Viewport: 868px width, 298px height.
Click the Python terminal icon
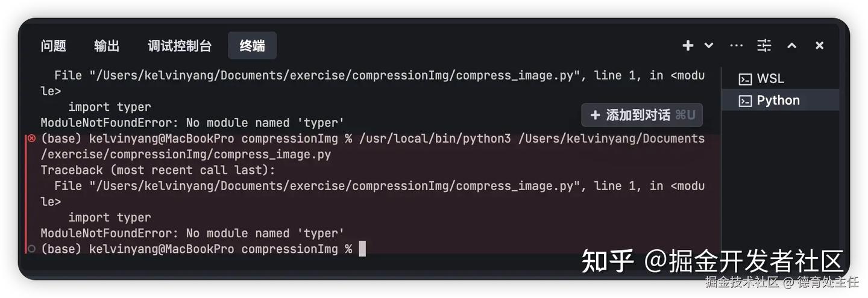tap(746, 101)
